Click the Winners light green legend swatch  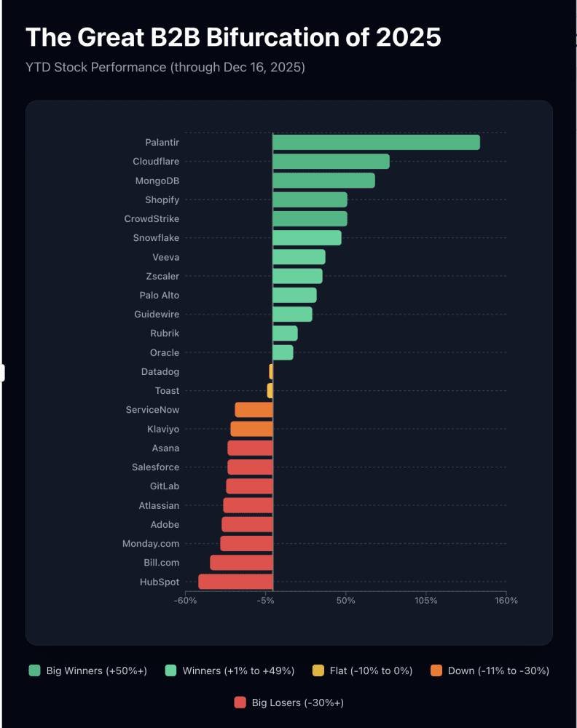171,670
